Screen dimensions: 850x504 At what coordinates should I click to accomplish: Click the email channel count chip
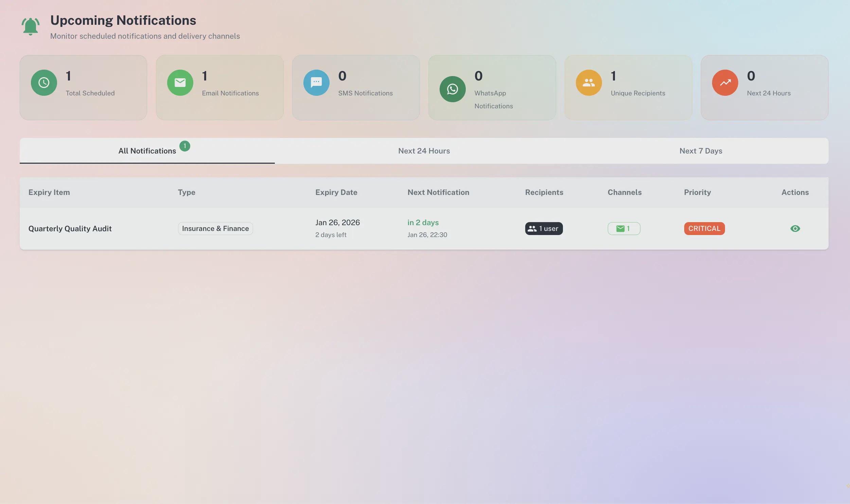(624, 229)
